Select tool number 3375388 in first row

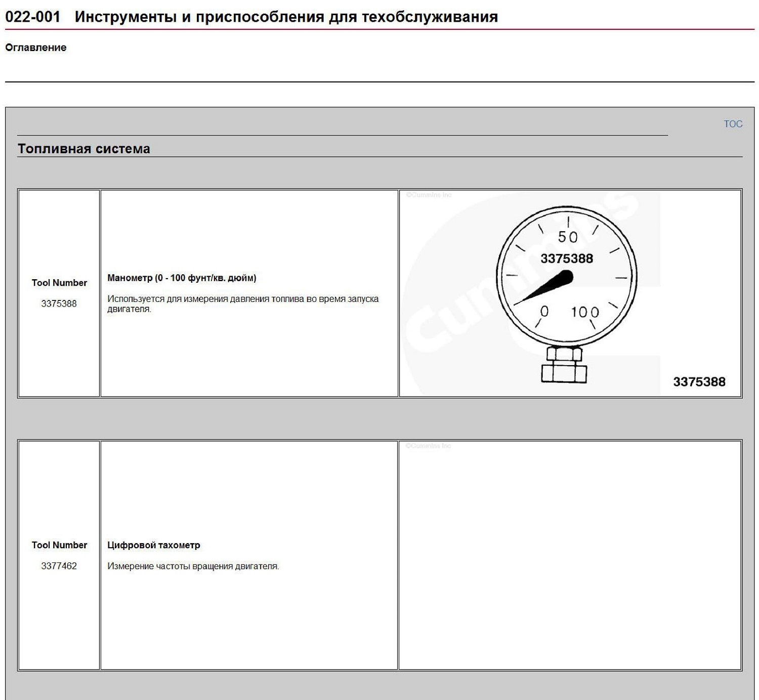tap(59, 303)
